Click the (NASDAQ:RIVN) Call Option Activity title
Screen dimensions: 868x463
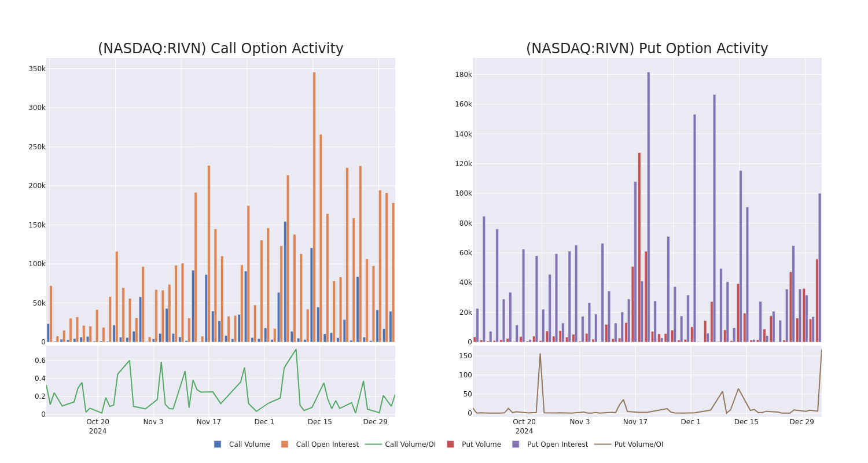pyautogui.click(x=220, y=49)
